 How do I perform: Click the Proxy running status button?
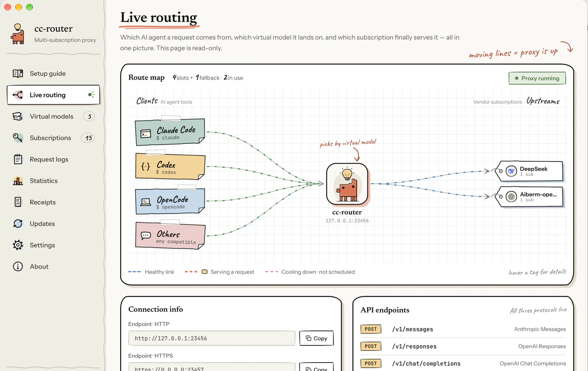pos(537,78)
